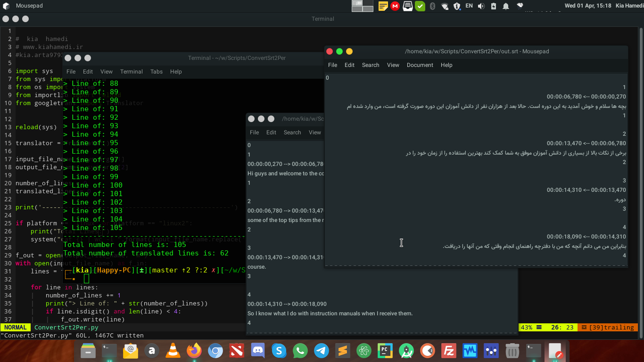Open Edit menu in the English subtitle Mousepad
Screen dimensions: 644x362
point(271,132)
